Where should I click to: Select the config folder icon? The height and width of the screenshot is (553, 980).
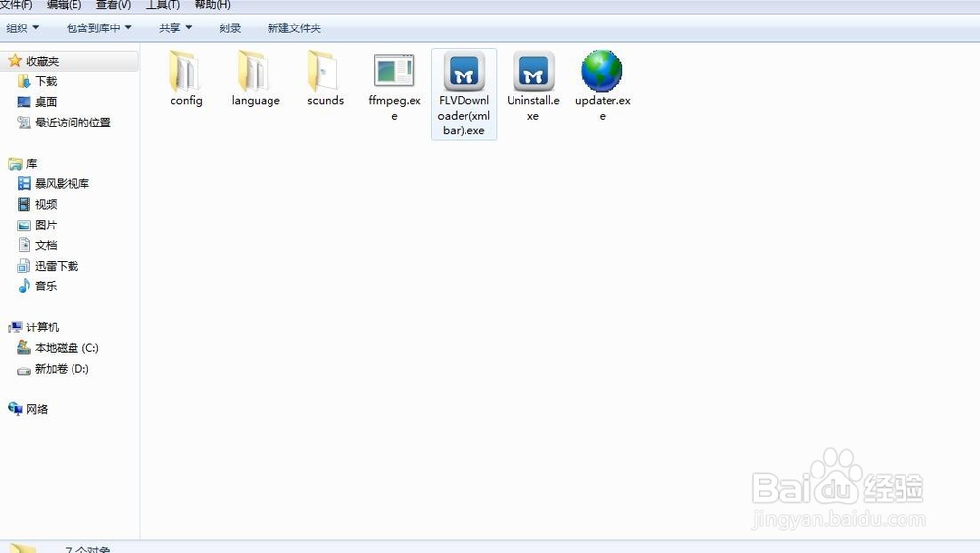(185, 71)
